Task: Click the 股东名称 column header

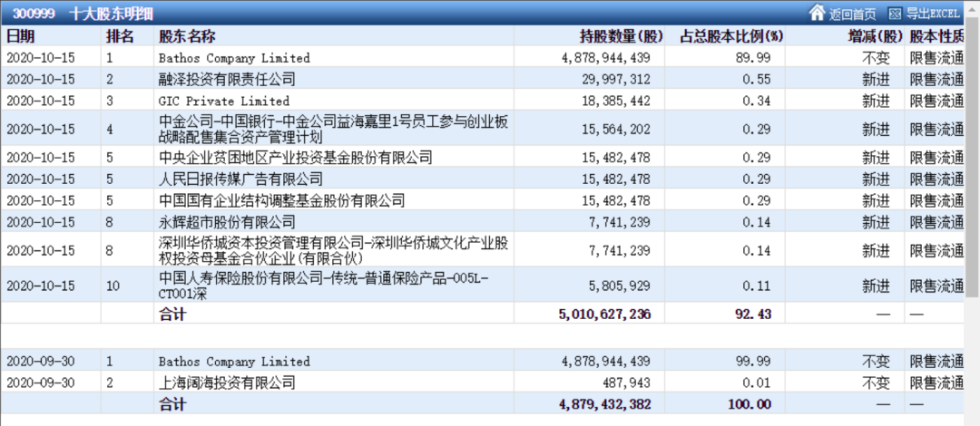Action: coord(188,36)
